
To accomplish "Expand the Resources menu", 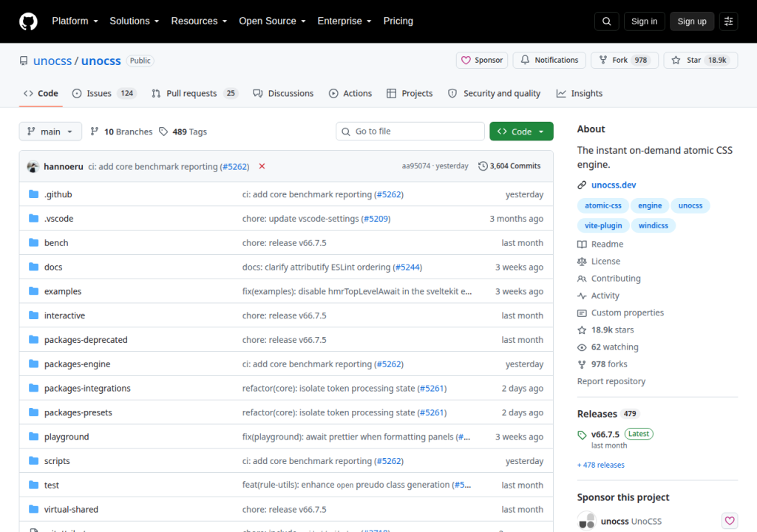I will (x=199, y=21).
